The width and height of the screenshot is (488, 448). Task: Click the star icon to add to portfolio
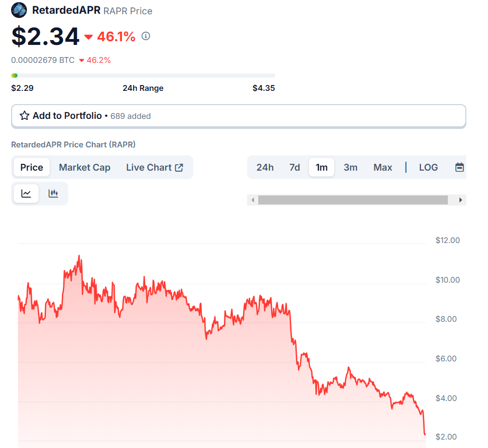pyautogui.click(x=24, y=116)
